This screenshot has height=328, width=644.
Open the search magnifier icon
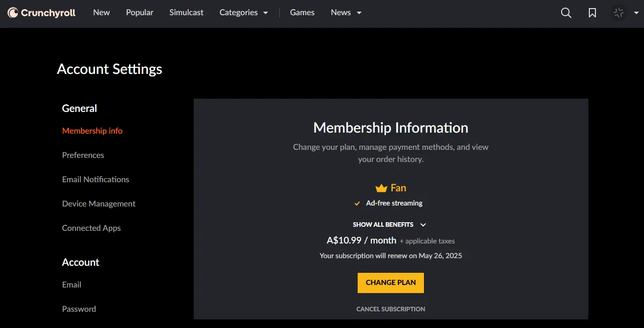566,13
